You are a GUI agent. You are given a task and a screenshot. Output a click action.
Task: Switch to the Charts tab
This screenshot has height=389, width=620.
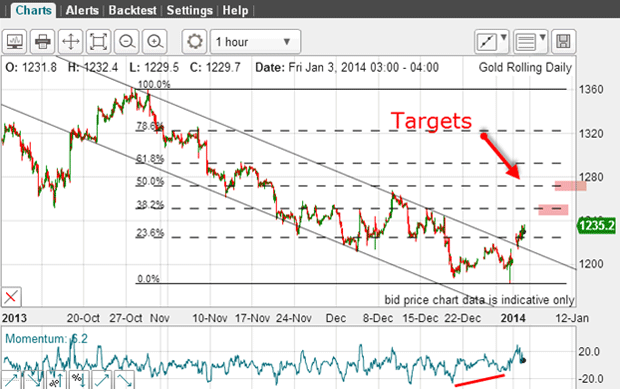pyautogui.click(x=33, y=10)
